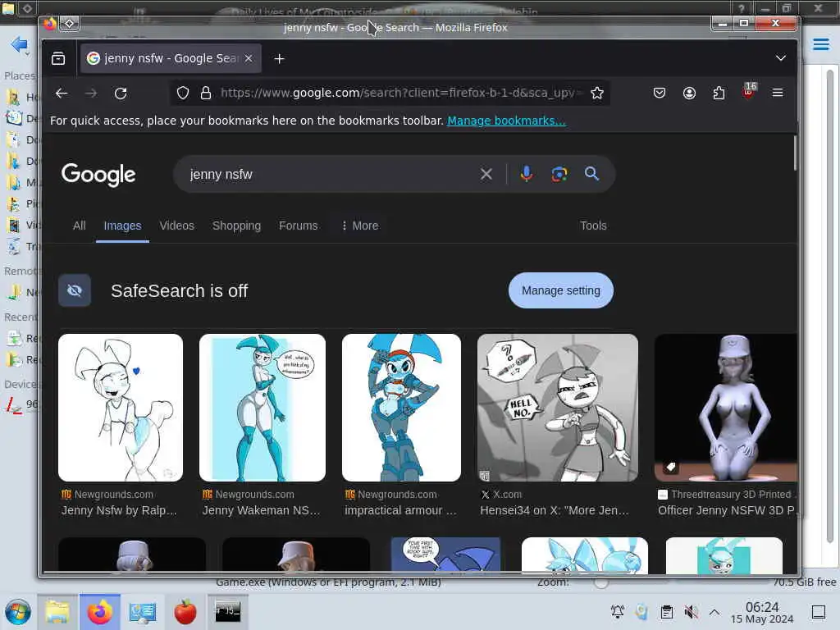
Task: Click show desktop button in panel
Action: tap(819, 612)
